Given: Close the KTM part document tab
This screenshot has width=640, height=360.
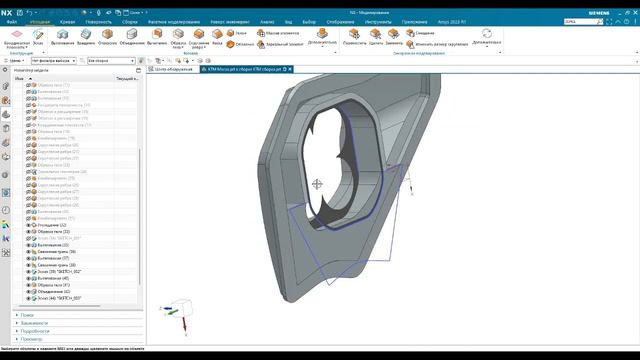Looking at the screenshot, I should click(x=290, y=69).
